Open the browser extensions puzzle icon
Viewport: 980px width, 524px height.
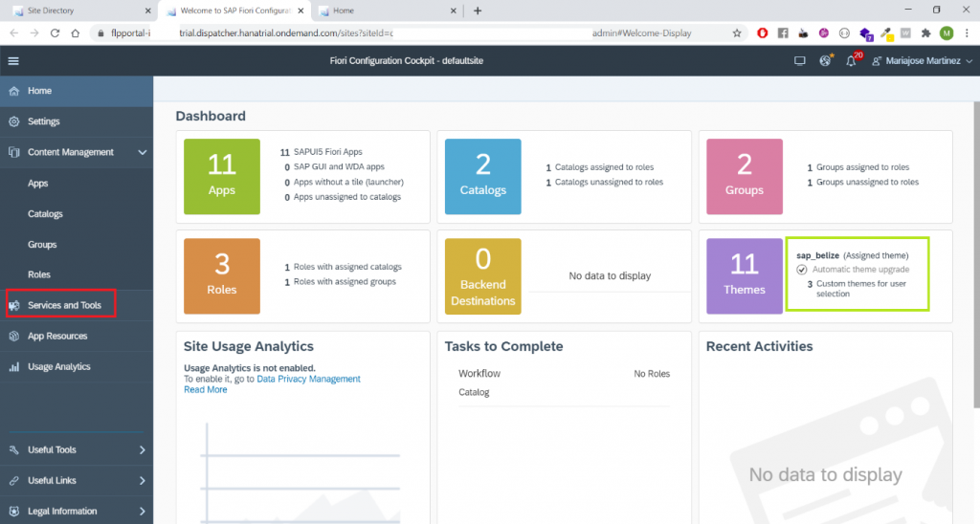[925, 33]
